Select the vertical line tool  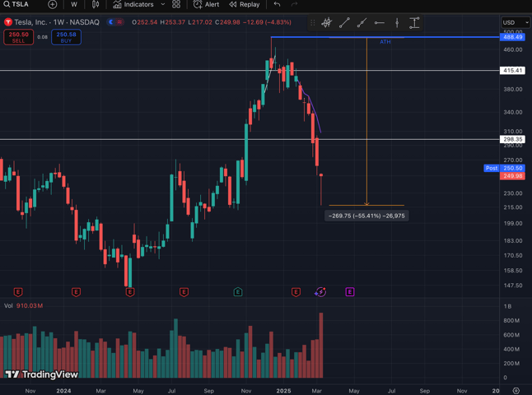pyautogui.click(x=397, y=23)
